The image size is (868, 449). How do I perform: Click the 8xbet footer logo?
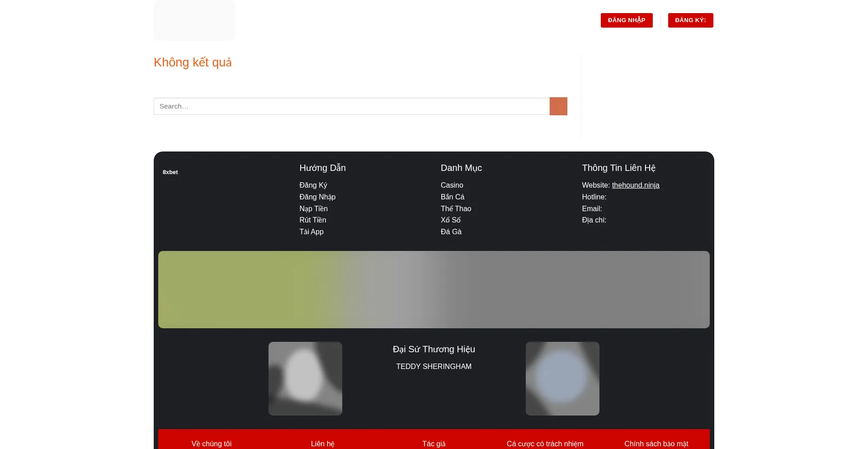coord(170,172)
